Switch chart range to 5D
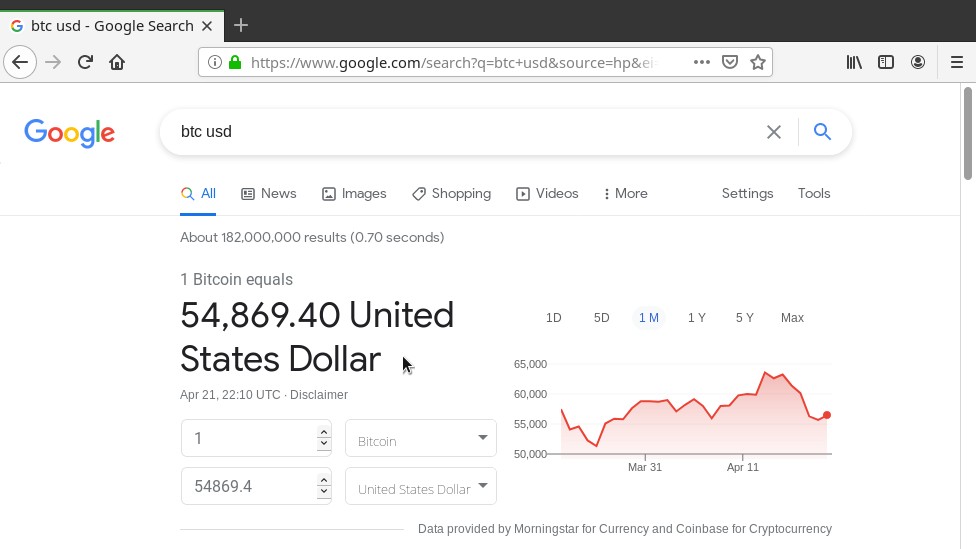 [x=601, y=318]
